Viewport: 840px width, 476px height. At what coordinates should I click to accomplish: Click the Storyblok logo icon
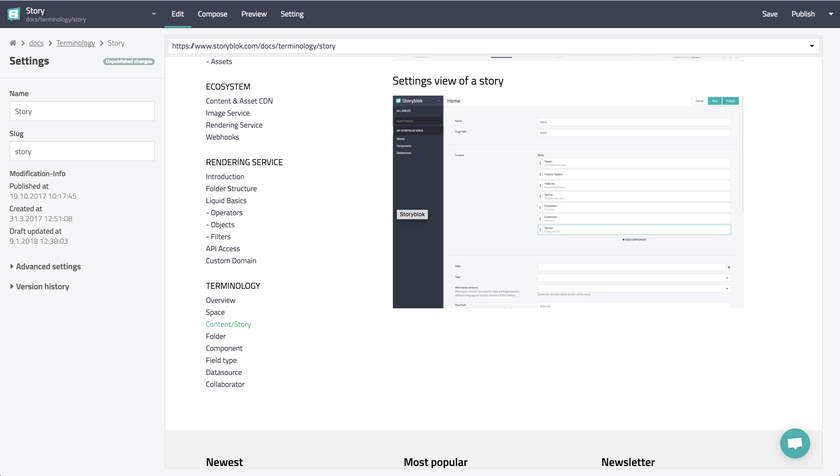point(13,14)
